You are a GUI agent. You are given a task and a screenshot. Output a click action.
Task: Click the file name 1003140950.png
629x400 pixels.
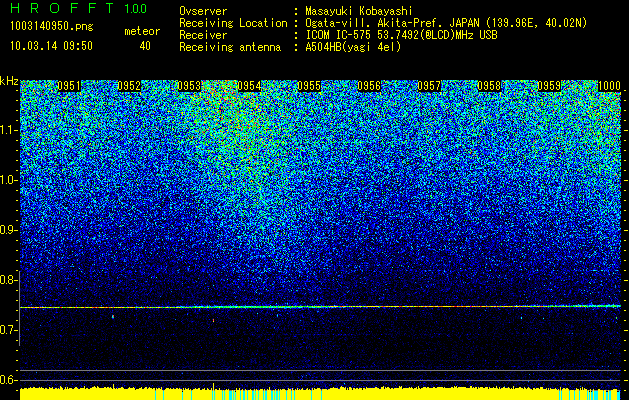click(51, 27)
